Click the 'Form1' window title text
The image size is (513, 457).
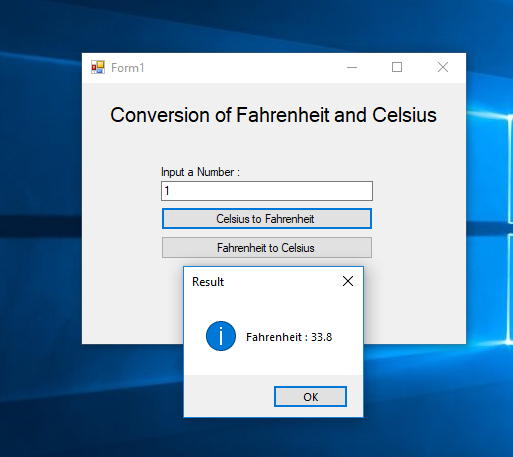128,68
